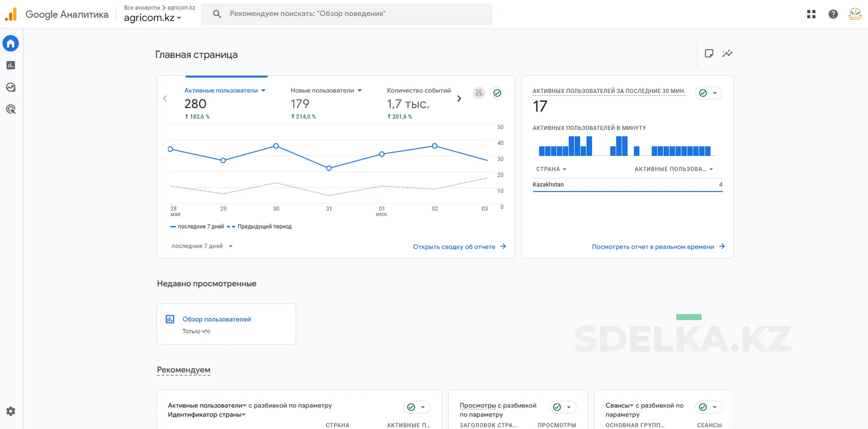The image size is (868, 429).
Task: Click the search field Рекомендуем поискать
Action: pyautogui.click(x=346, y=14)
